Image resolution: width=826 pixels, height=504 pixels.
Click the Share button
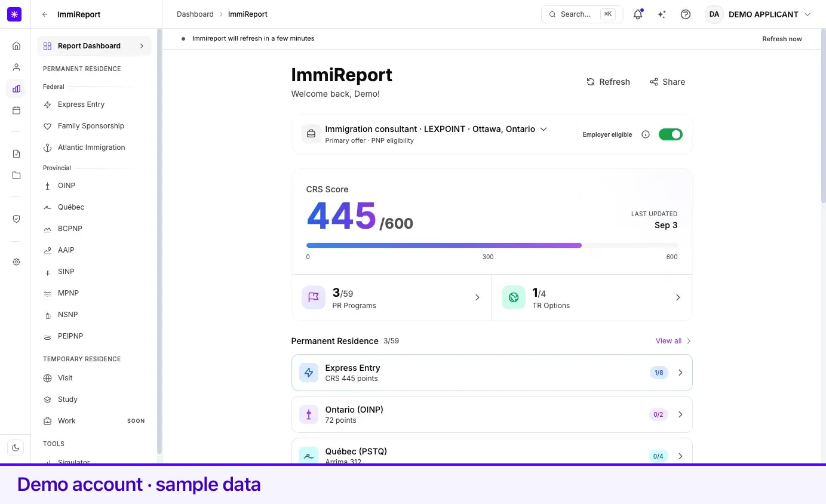(x=667, y=82)
